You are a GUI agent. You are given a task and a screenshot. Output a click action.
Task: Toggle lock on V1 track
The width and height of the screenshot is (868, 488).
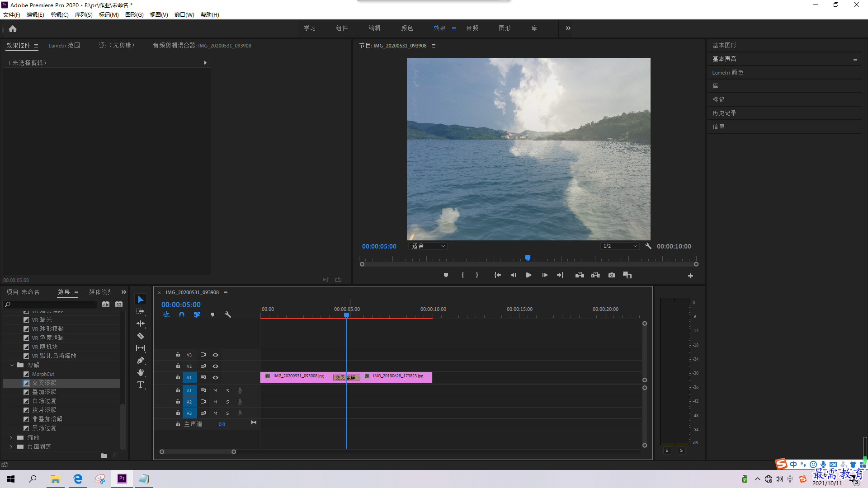coord(178,377)
